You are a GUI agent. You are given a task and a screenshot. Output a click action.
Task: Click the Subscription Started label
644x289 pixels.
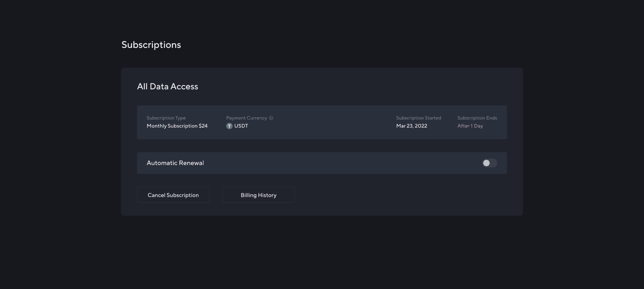(419, 118)
